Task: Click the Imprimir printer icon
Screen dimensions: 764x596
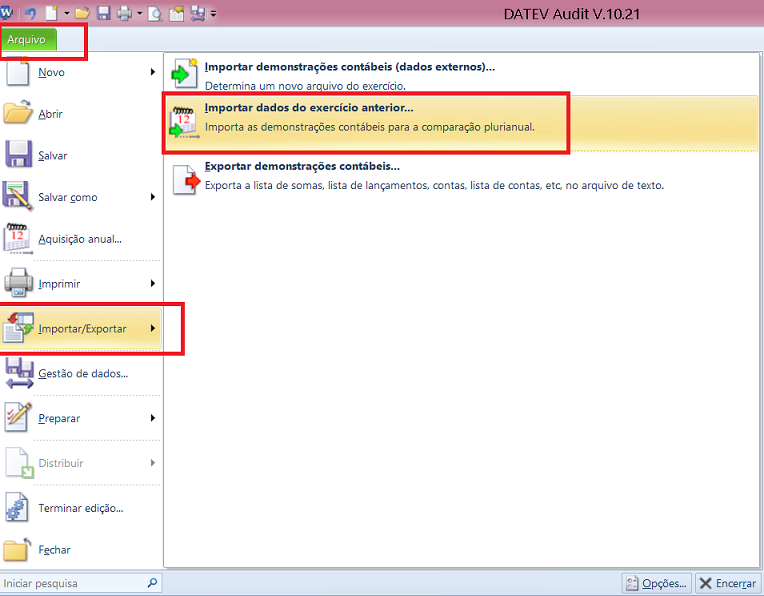Action: [19, 282]
